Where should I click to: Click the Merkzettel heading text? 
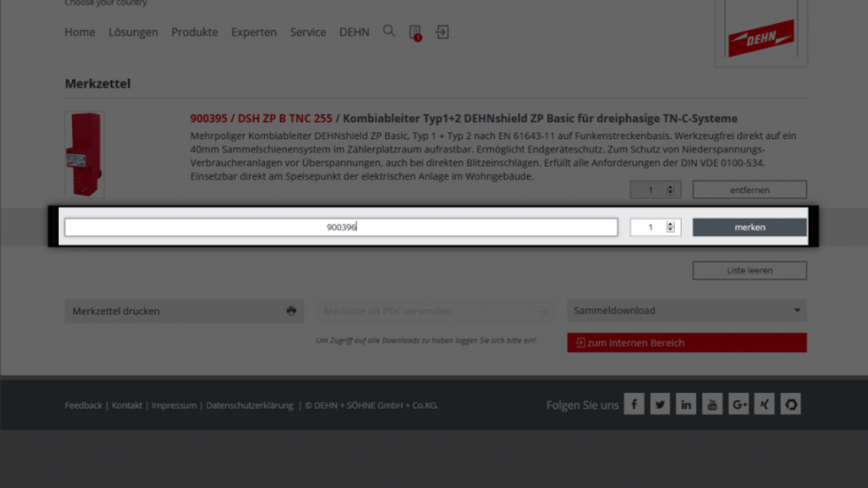98,83
